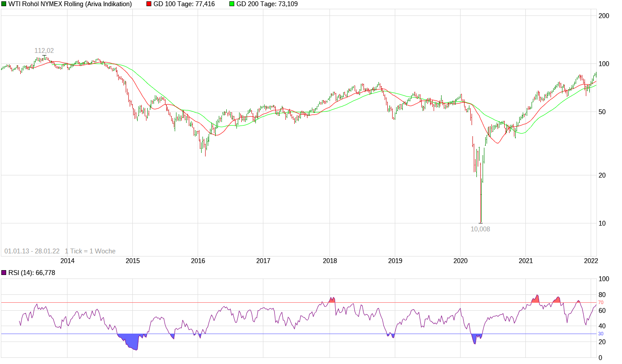Click the high marker 112,02
This screenshot has width=622, height=364.
coord(44,50)
